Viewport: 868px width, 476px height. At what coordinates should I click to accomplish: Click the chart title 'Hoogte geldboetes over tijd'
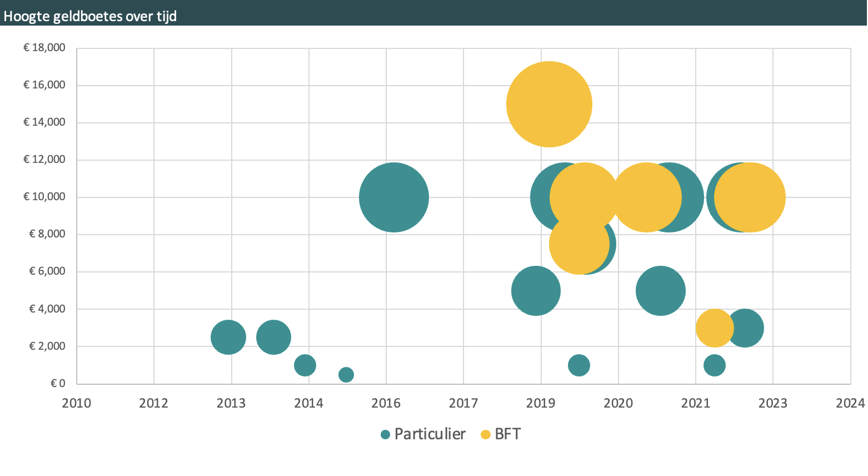coord(90,16)
